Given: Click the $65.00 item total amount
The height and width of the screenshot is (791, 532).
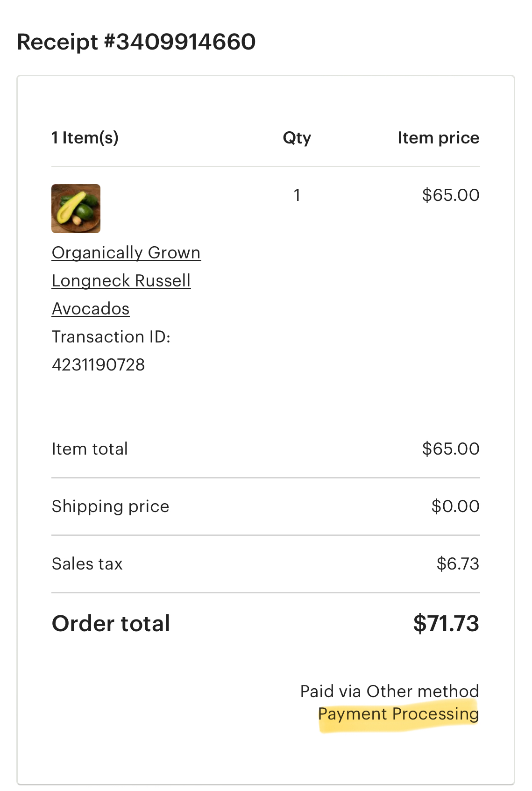Looking at the screenshot, I should tap(450, 449).
